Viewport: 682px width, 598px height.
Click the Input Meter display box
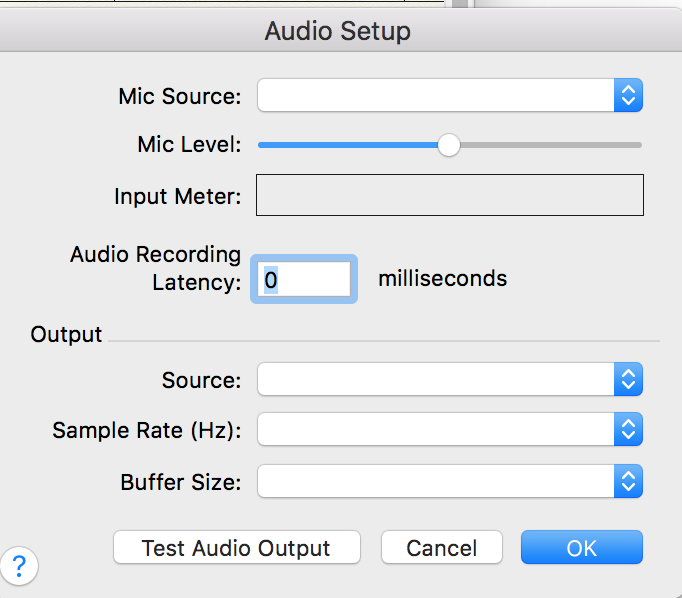pyautogui.click(x=450, y=195)
